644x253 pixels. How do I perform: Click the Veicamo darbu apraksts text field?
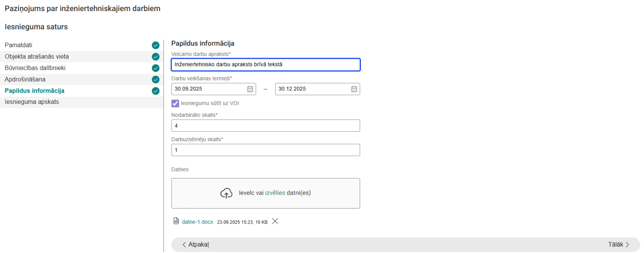[x=265, y=65]
